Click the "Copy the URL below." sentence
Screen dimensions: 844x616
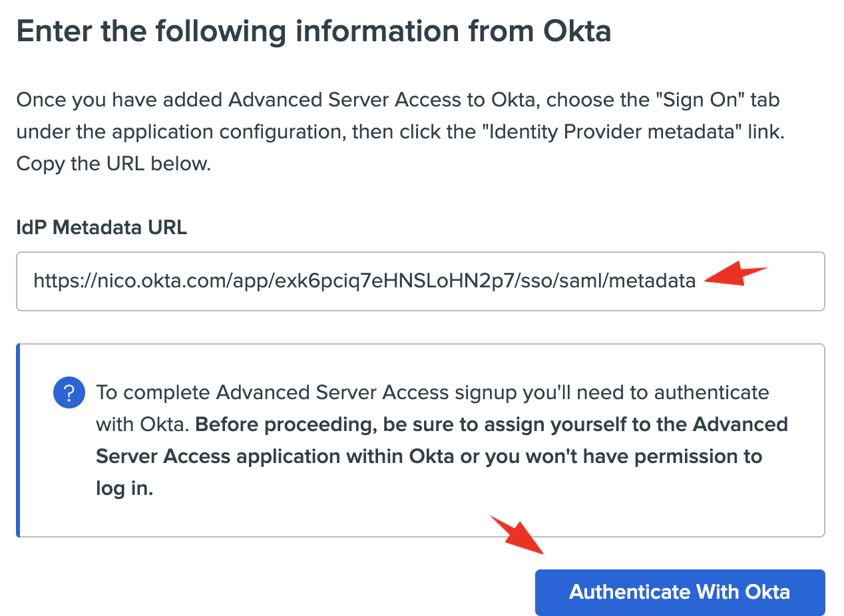click(113, 163)
